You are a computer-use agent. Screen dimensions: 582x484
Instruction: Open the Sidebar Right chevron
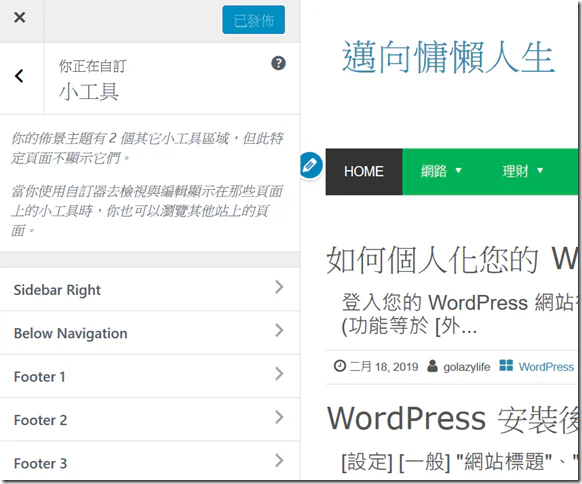279,287
